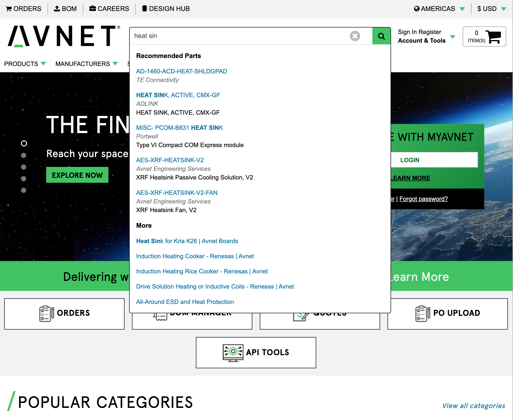Viewport: 513px width, 420px height.
Task: Click the BOM upload icon in the top bar
Action: [x=57, y=8]
